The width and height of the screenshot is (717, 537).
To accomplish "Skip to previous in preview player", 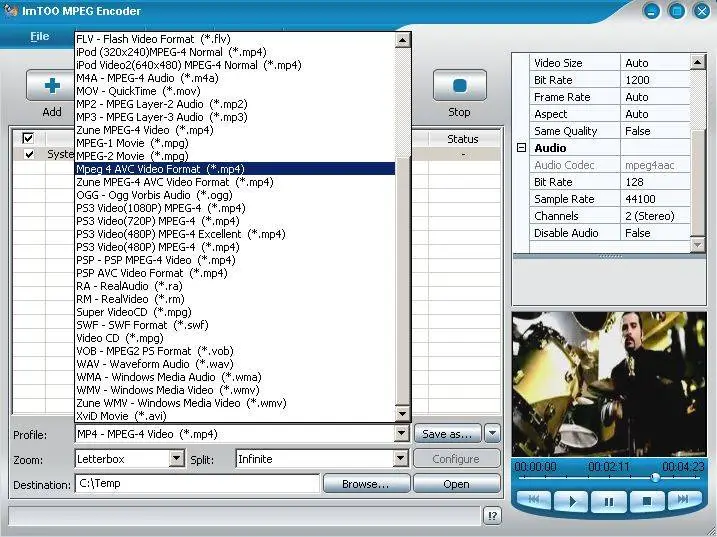I will (x=534, y=499).
